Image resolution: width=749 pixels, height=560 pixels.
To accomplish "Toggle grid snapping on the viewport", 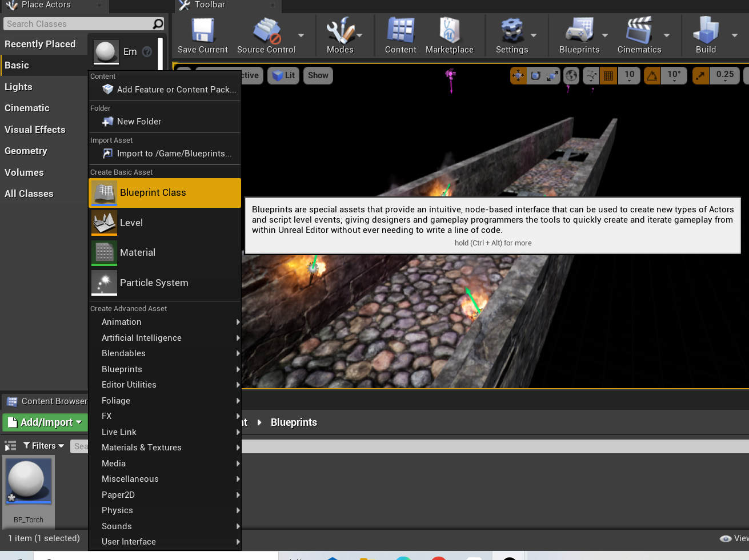I will click(608, 75).
